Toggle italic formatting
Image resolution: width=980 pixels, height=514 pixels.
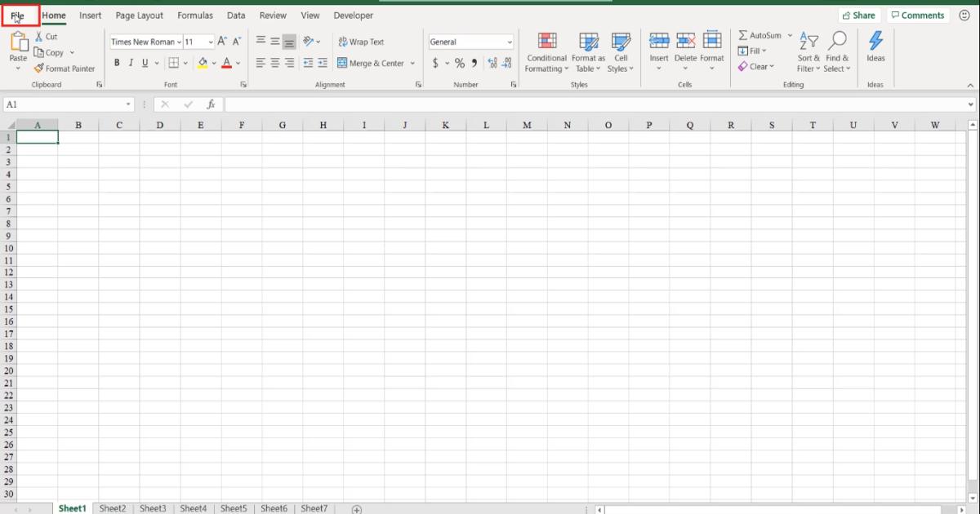pyautogui.click(x=131, y=62)
